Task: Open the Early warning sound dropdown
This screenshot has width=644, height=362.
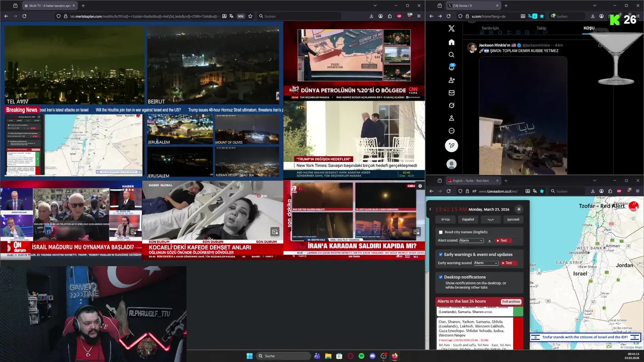Action: [486, 263]
